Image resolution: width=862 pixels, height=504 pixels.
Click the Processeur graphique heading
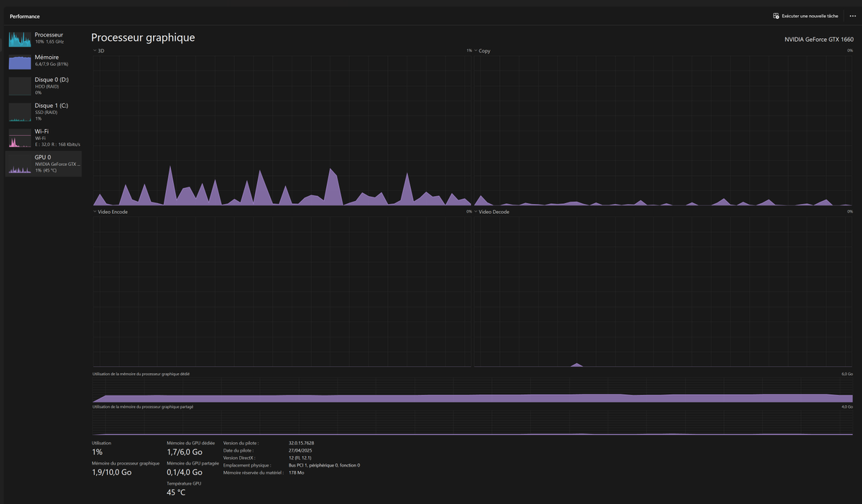coord(143,37)
